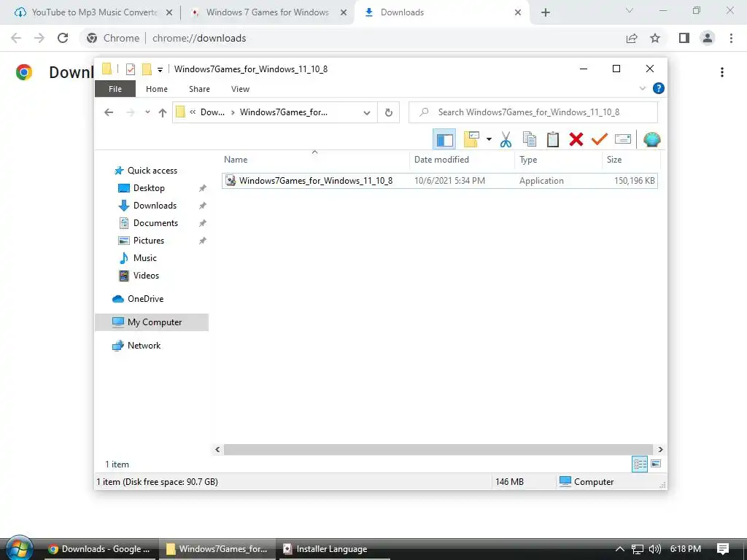Click the new folder toolbar icon
747x560 pixels.
(471, 139)
